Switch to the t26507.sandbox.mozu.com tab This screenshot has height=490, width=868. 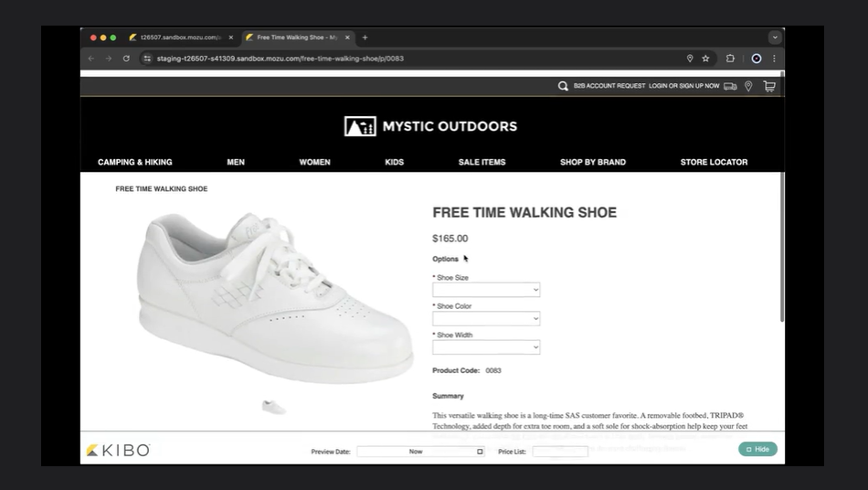(181, 37)
